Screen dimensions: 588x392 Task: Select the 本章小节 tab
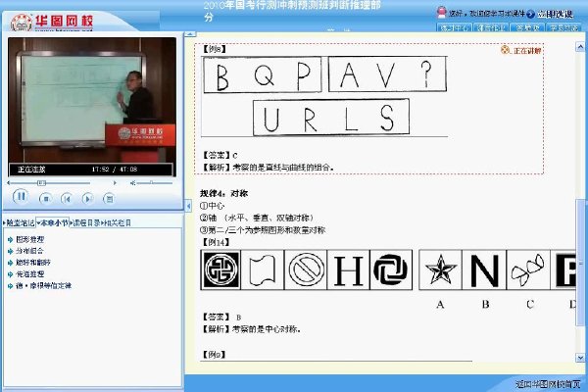[53, 222]
